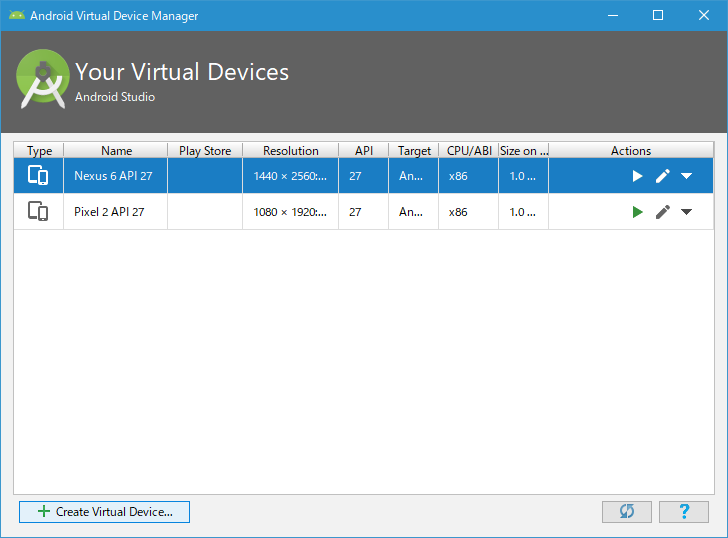Select the Nexus 6 API 27 name cell
728x538 pixels.
click(116, 176)
